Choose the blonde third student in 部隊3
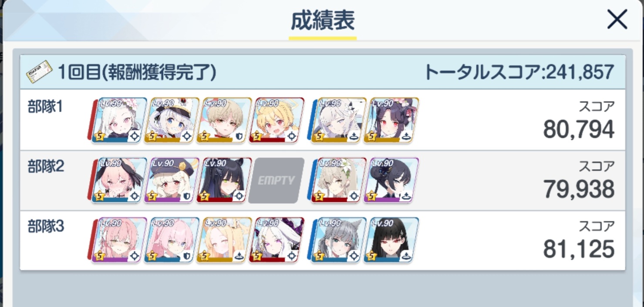The height and width of the screenshot is (307, 644). click(224, 240)
